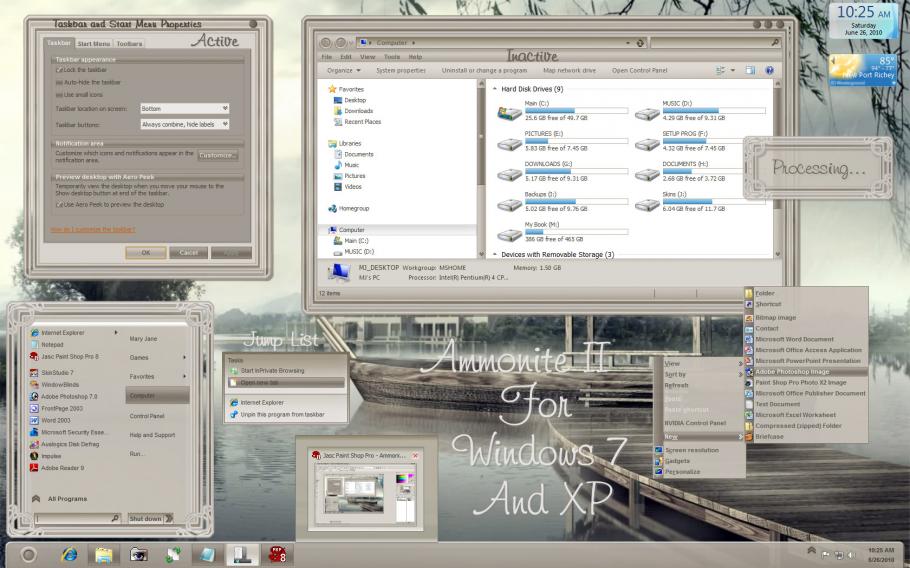Expand Internet Explorer submenu arrow in Start menu

coord(116,332)
